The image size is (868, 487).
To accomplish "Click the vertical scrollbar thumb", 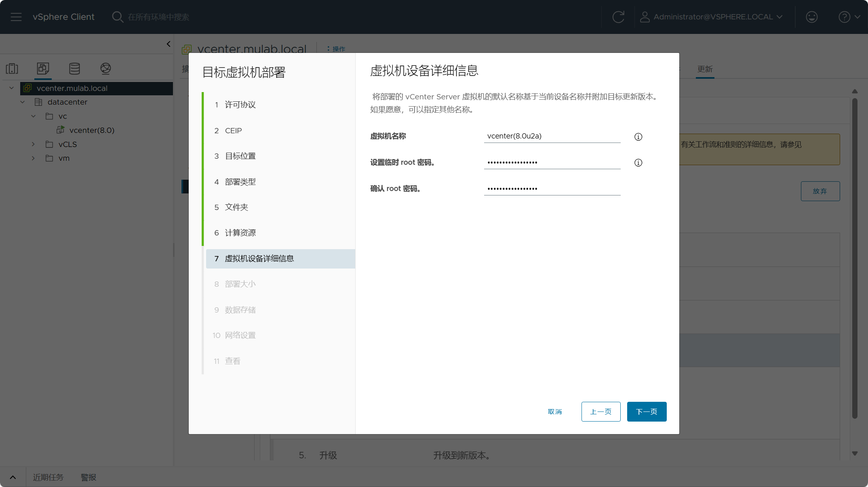I will pos(855,258).
